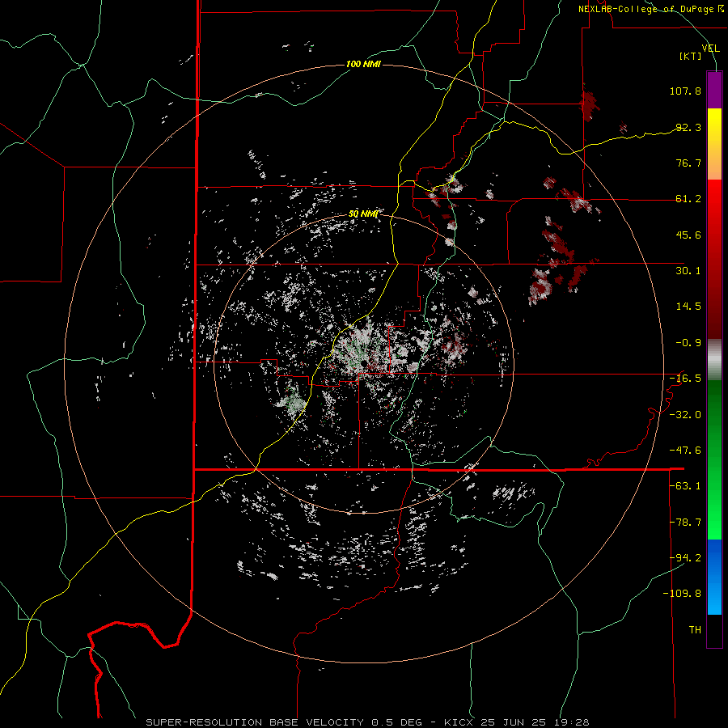Click the 107.8 velocity scale value
Viewport: 728px width, 728px height.
[685, 91]
